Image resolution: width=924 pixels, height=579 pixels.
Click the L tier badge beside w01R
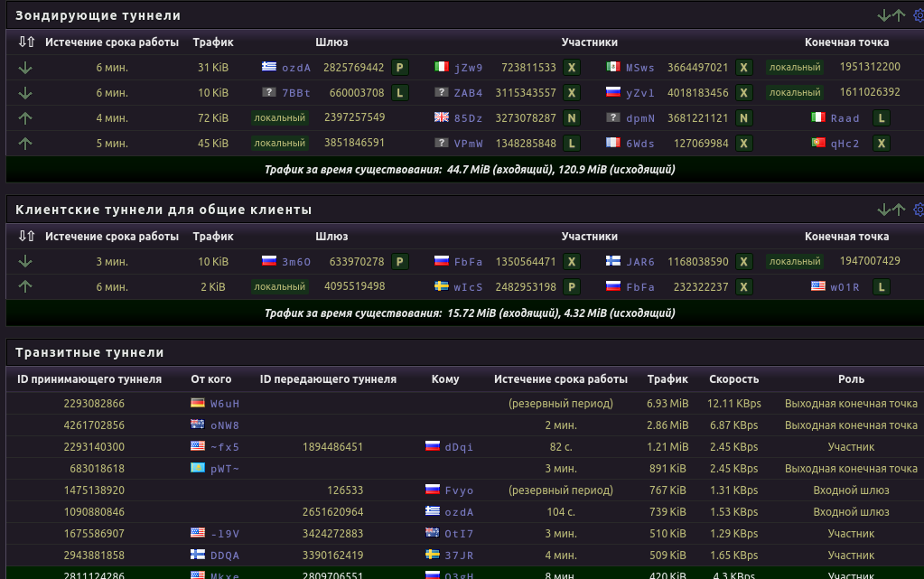881,287
